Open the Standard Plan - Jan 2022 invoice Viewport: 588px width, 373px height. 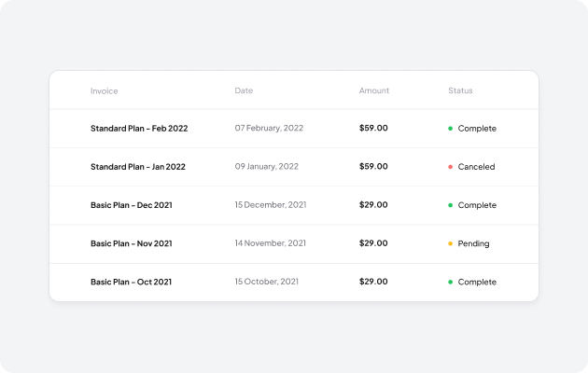[137, 167]
